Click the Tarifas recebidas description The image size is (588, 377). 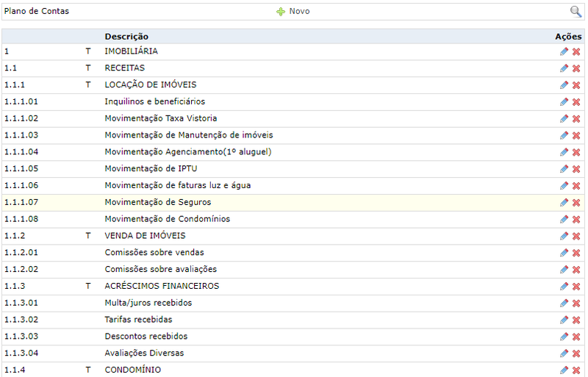(x=138, y=320)
